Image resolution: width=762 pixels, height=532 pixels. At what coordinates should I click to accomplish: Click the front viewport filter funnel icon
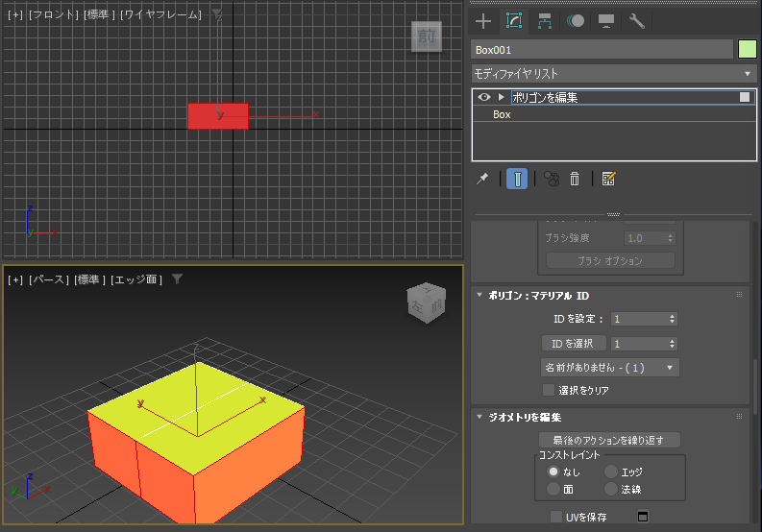[x=217, y=14]
